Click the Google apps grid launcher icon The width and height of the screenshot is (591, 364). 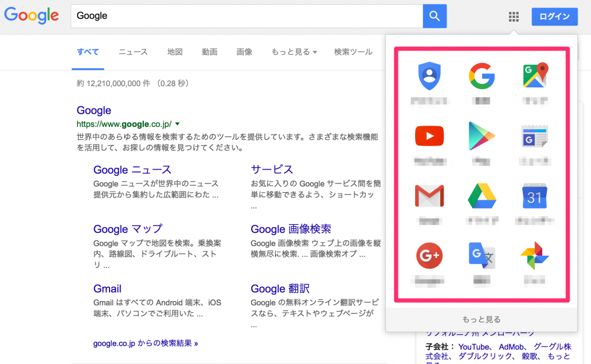tap(514, 16)
